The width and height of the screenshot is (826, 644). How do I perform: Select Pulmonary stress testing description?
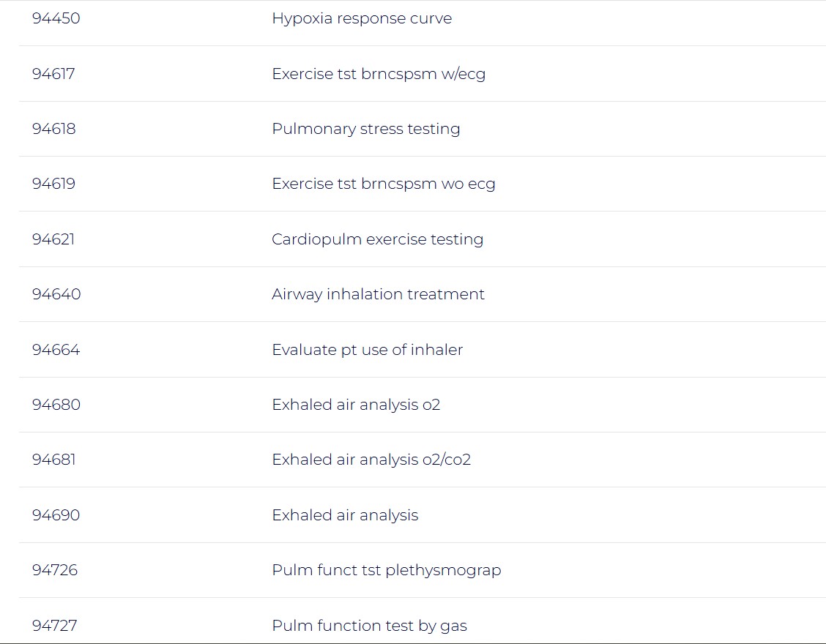tap(366, 129)
